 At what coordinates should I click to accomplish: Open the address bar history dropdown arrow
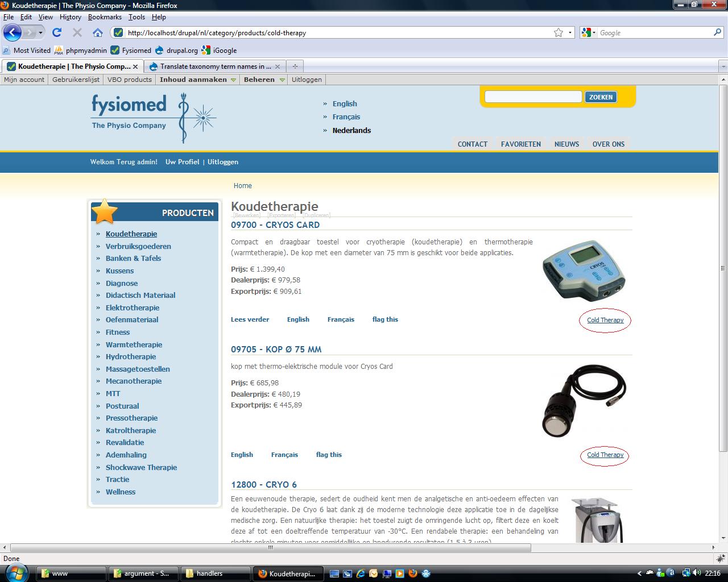[570, 32]
